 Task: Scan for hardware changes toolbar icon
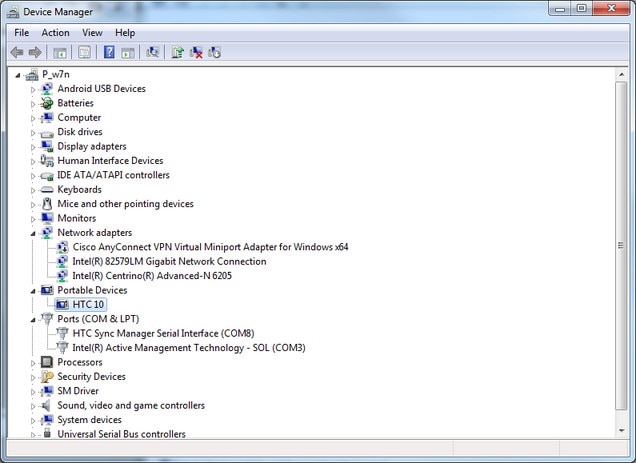pos(153,52)
